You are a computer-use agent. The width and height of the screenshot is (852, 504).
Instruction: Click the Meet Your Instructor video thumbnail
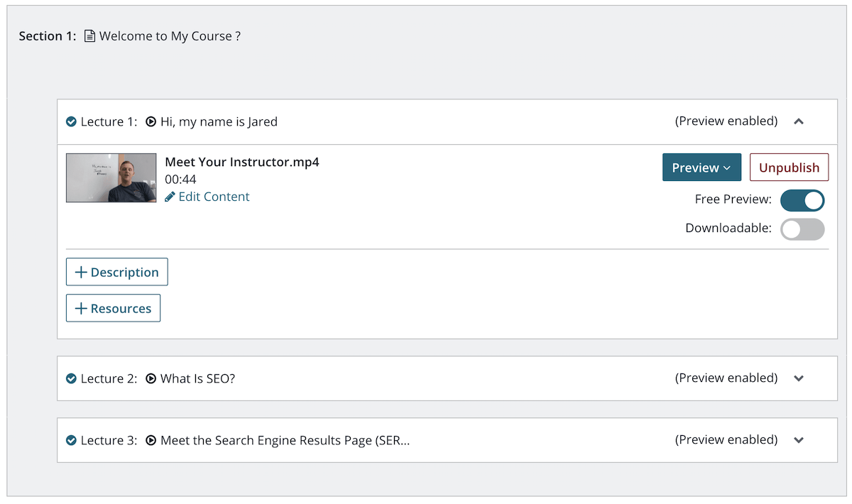tap(111, 178)
